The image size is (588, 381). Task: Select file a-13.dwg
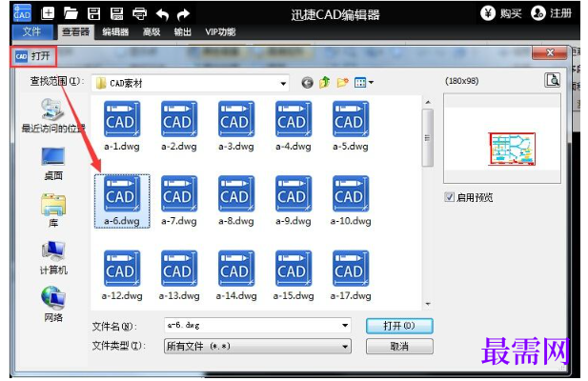179,275
